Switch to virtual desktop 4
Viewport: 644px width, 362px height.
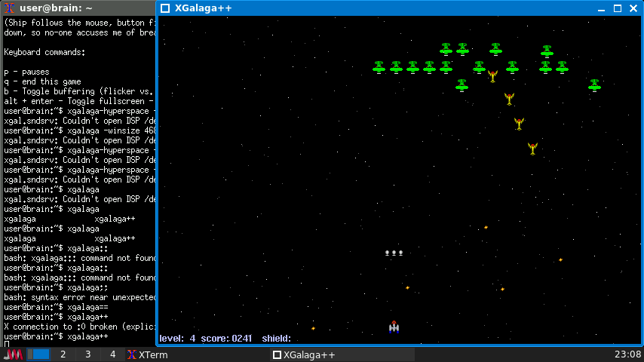pos(112,354)
